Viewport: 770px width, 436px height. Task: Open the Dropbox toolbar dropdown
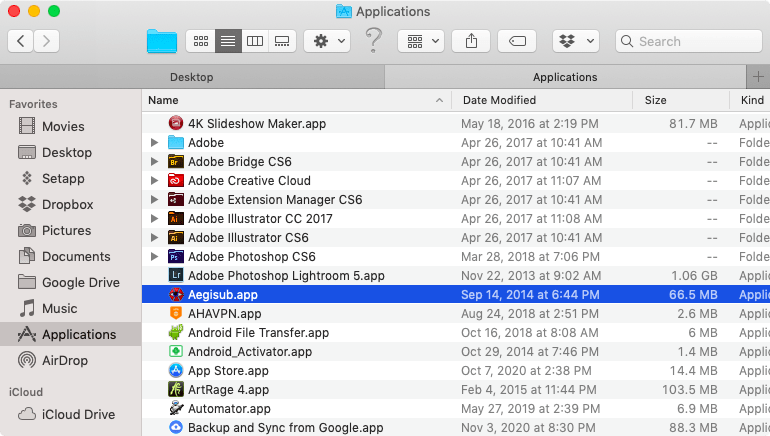[576, 41]
